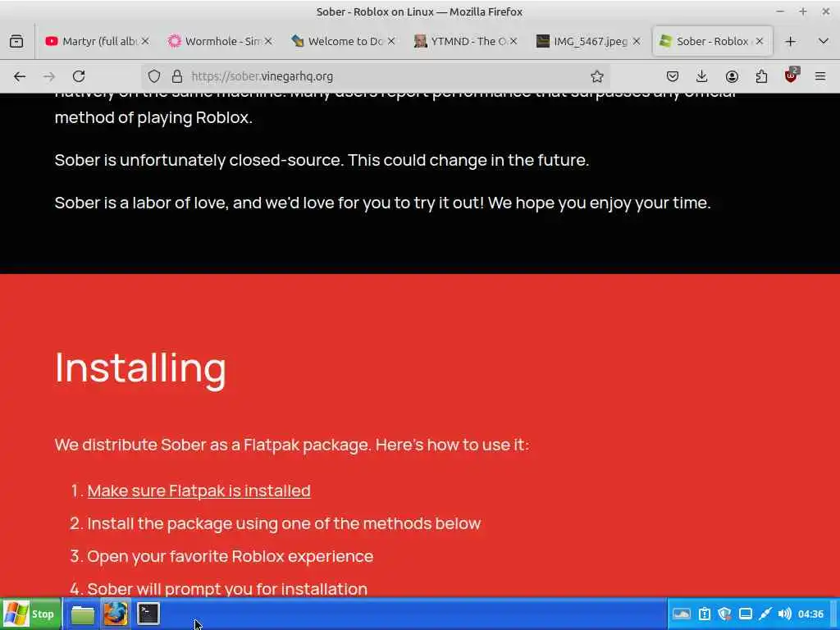Open the cloud tray icon
Image resolution: width=840 pixels, height=630 pixels.
pos(682,614)
